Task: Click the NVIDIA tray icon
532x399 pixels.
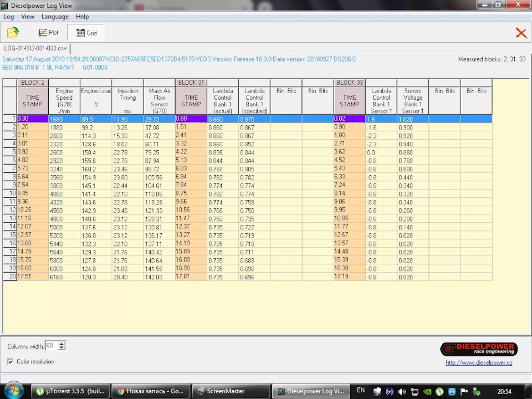Action: (427, 391)
